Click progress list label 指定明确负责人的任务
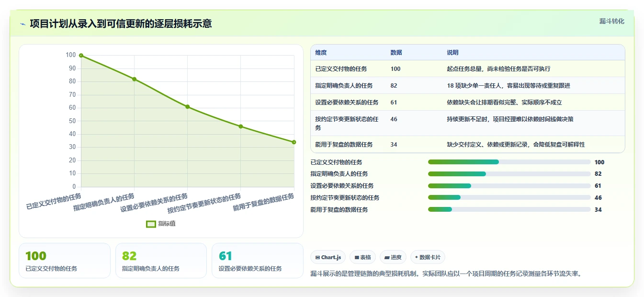The height and width of the screenshot is (297, 644). (339, 174)
